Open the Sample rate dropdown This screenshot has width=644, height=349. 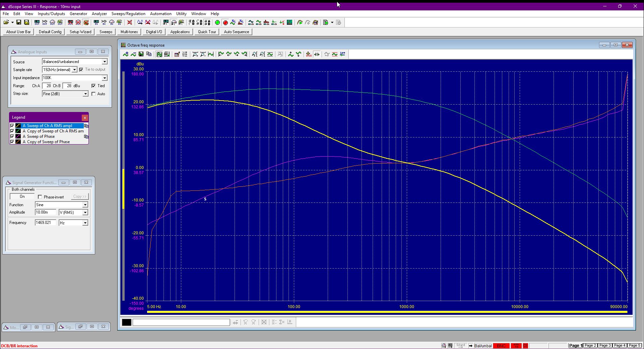click(x=74, y=70)
